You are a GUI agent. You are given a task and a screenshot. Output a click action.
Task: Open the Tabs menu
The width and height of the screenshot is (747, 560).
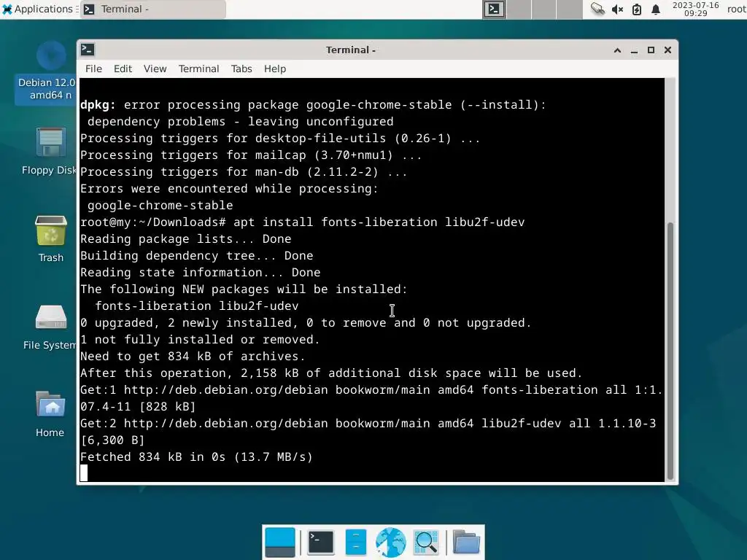pyautogui.click(x=241, y=69)
